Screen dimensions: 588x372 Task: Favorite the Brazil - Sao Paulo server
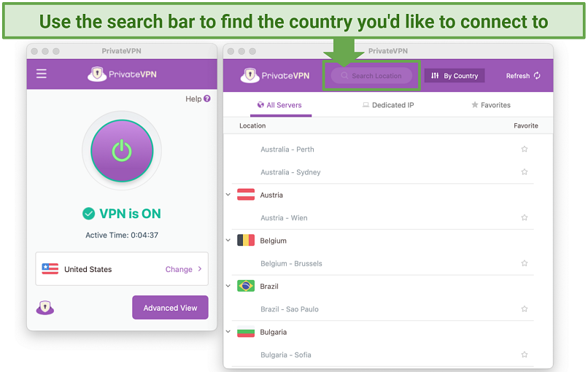(525, 309)
